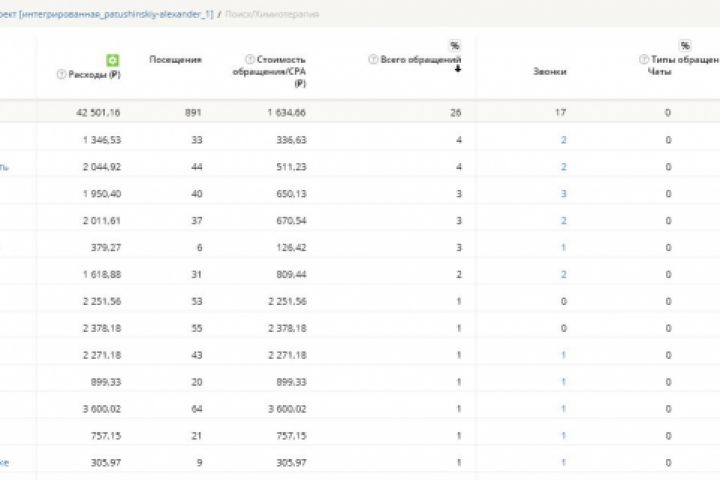
Task: Select CPA cell 650,13
Action: [x=291, y=194]
